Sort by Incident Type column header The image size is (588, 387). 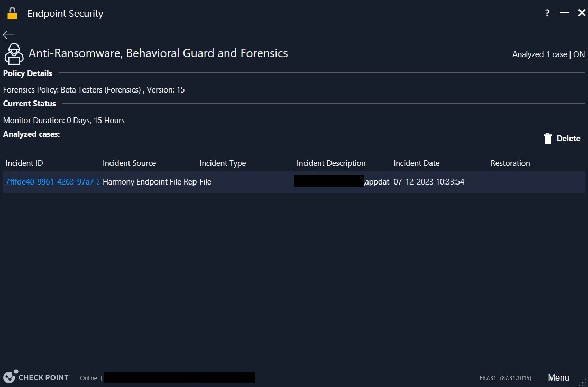click(x=223, y=163)
